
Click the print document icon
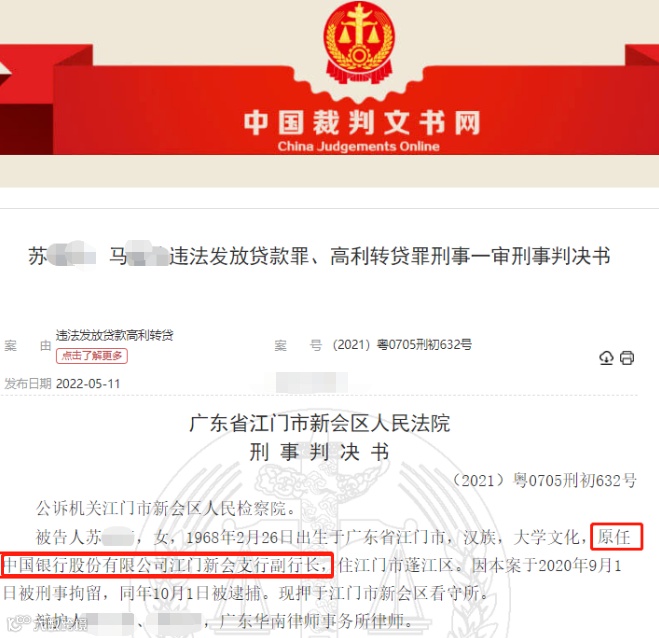click(627, 358)
